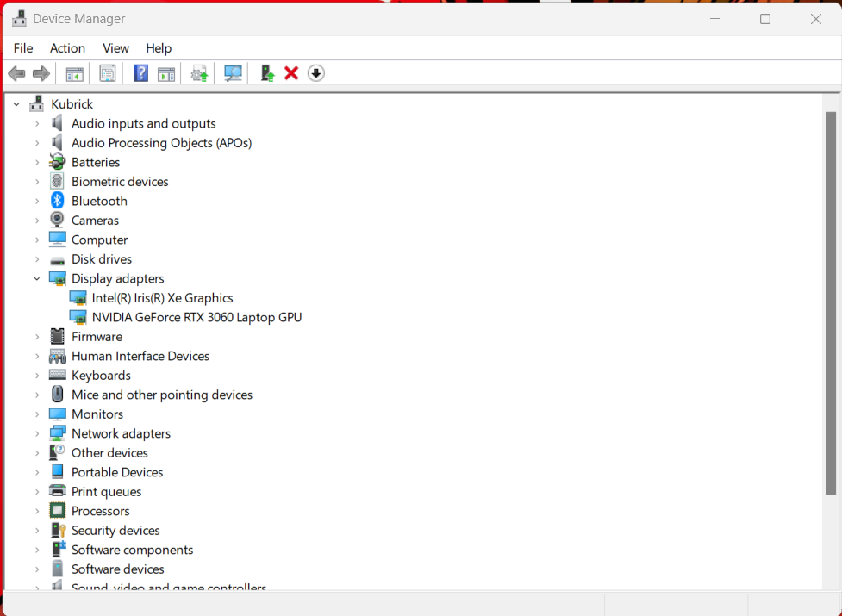The width and height of the screenshot is (842, 616).
Task: Click the Other devices question mark icon
Action: coord(58,452)
